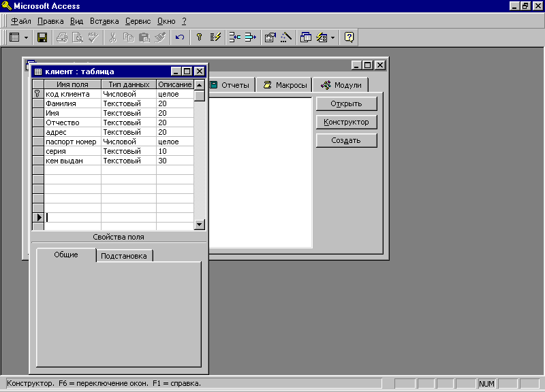Viewport: 545px width, 392px height.
Task: Click the empty field name input with cursor
Action: tap(73, 217)
